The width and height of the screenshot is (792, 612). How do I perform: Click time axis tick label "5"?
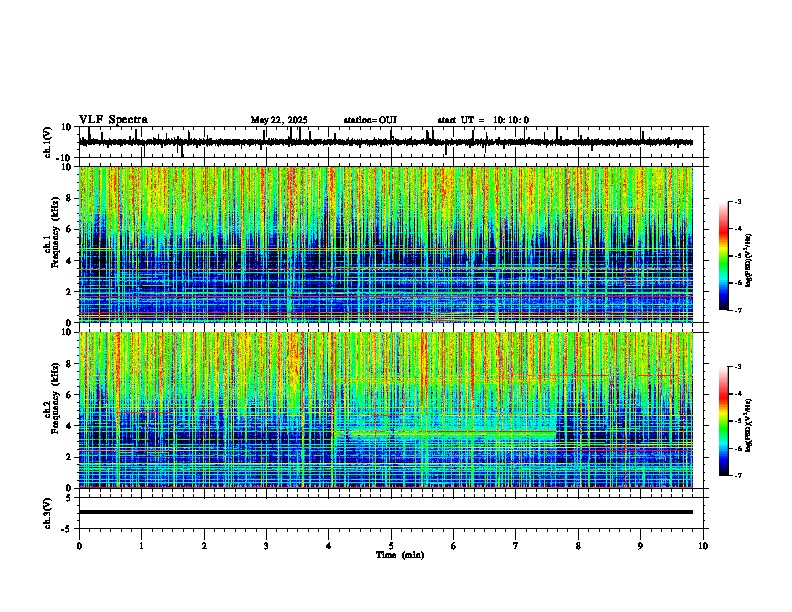coord(391,546)
